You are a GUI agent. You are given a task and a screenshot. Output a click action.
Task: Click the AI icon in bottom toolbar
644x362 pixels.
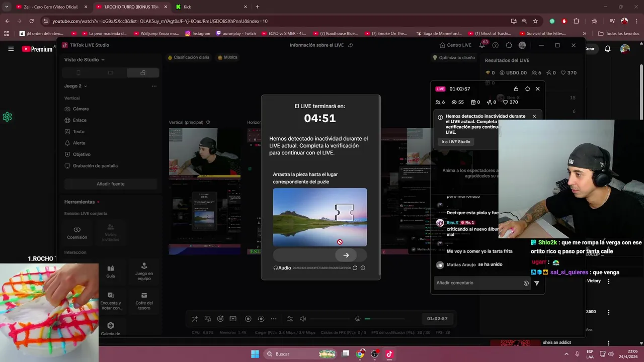220,319
